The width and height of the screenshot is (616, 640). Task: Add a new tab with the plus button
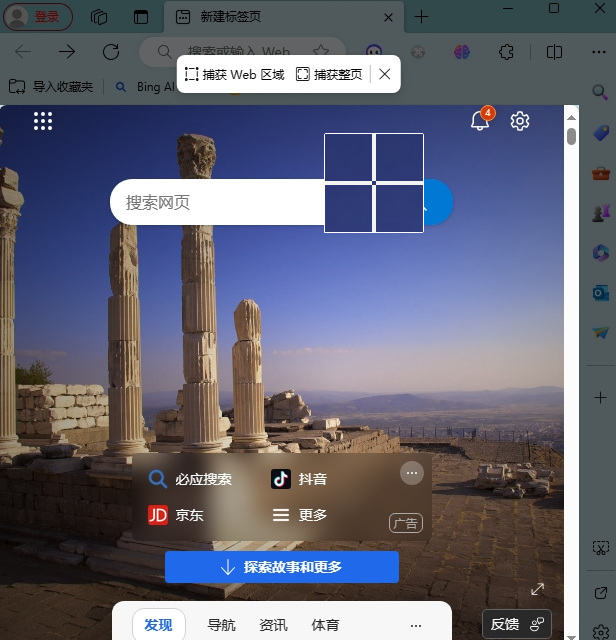tap(421, 17)
